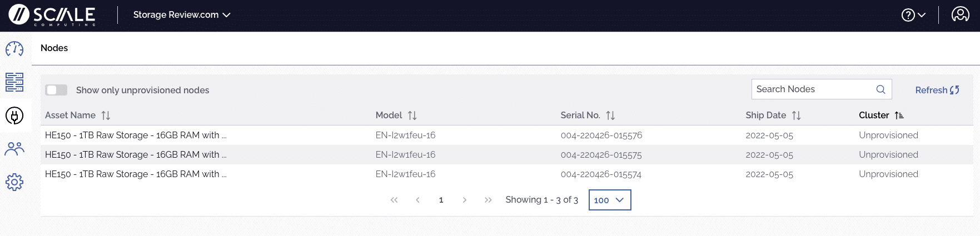Open the 100 rows per page dropdown
The image size is (980, 236).
[610, 200]
